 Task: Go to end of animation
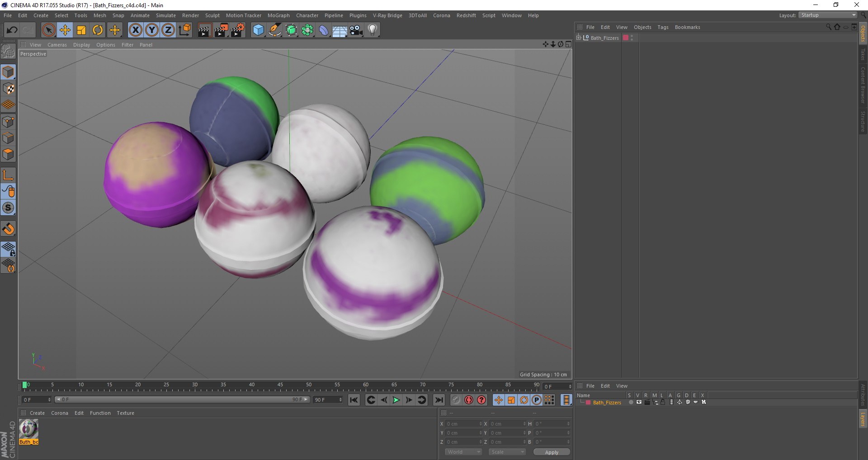tap(439, 400)
